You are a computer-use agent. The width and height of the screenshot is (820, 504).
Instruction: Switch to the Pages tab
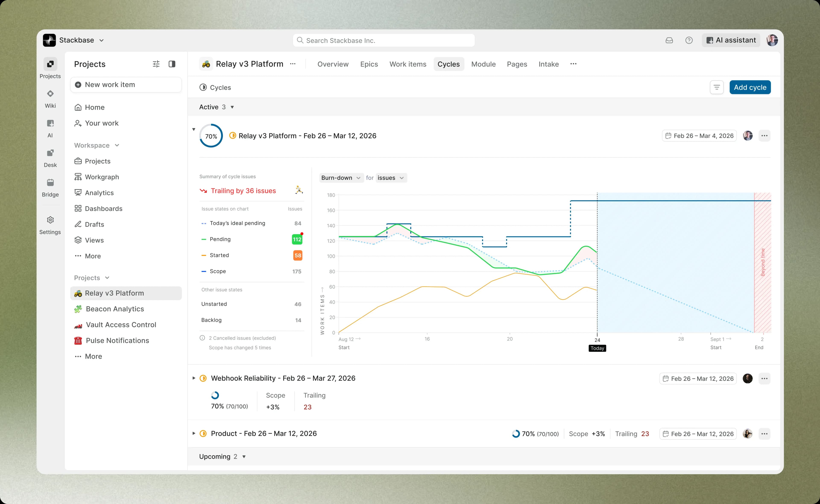517,64
